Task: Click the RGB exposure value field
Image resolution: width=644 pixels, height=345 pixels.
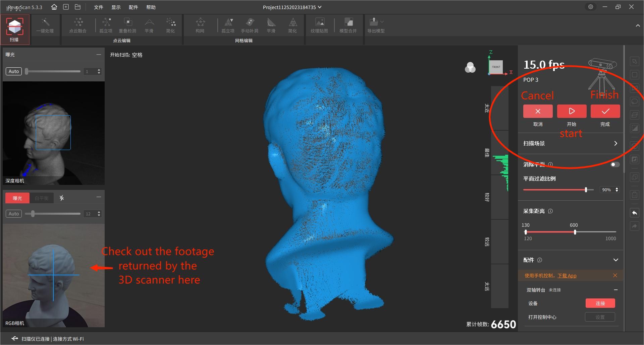Action: pos(92,214)
